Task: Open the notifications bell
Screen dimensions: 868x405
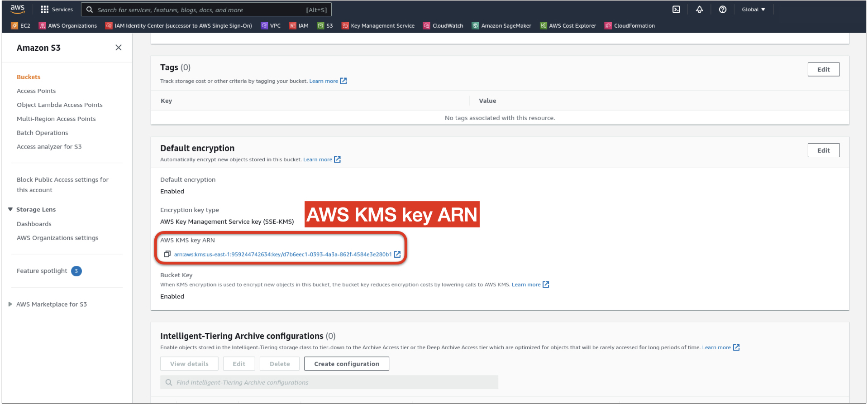Action: coord(699,10)
